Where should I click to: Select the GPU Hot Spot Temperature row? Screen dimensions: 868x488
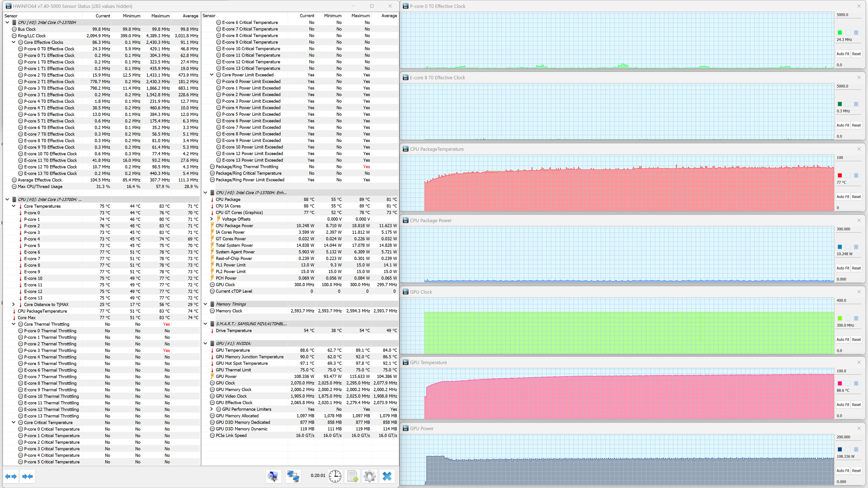242,363
